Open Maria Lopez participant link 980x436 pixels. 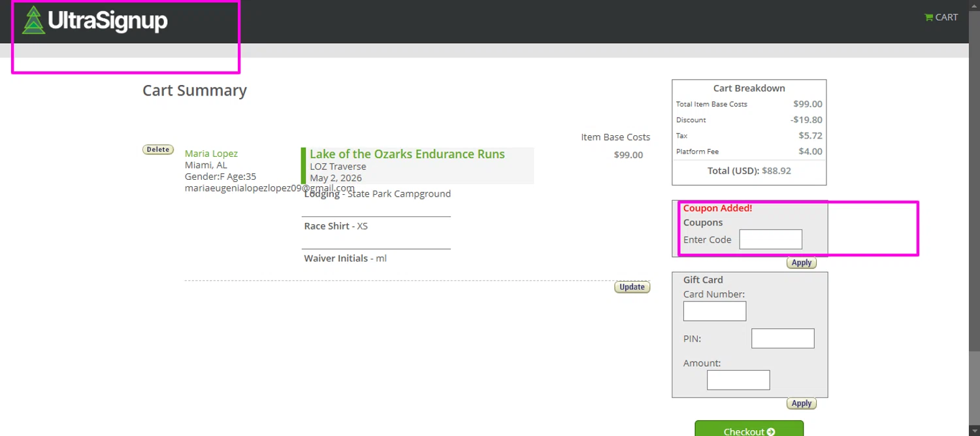point(211,154)
